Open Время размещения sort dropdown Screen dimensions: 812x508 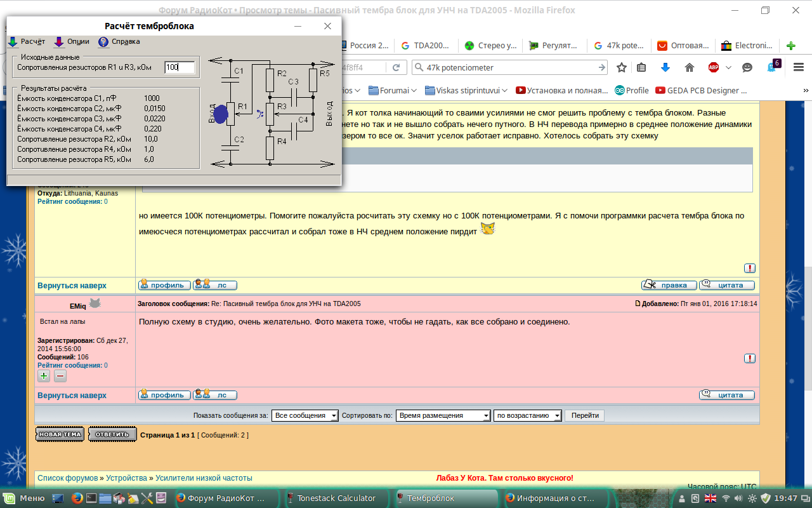443,415
